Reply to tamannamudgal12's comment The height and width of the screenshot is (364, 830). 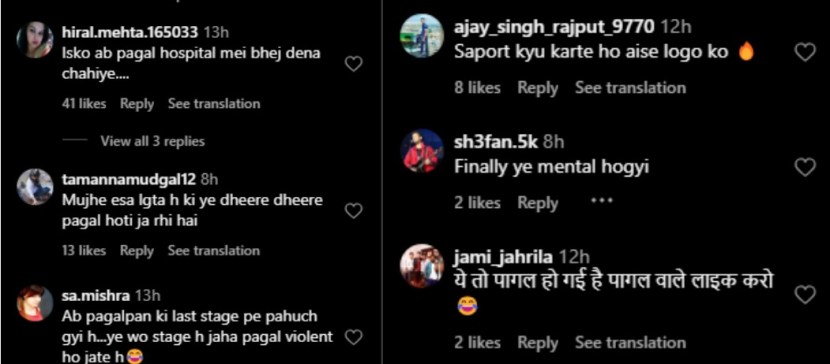tap(137, 251)
